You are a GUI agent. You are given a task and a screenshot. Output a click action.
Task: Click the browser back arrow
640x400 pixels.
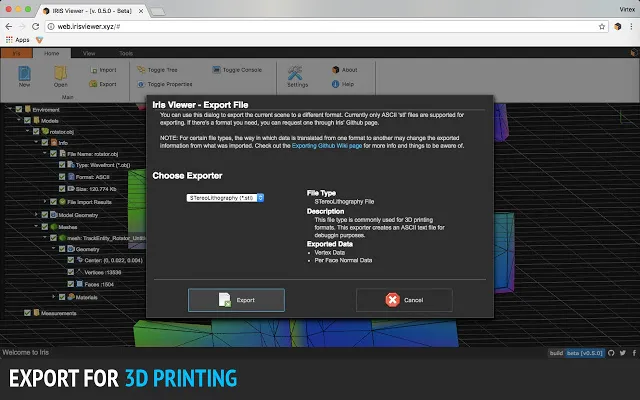pos(9,27)
